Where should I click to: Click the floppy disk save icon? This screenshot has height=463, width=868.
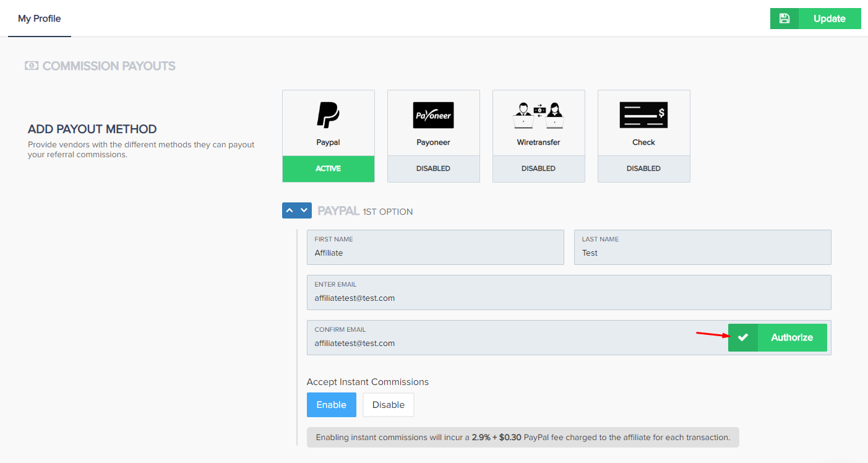pyautogui.click(x=784, y=19)
